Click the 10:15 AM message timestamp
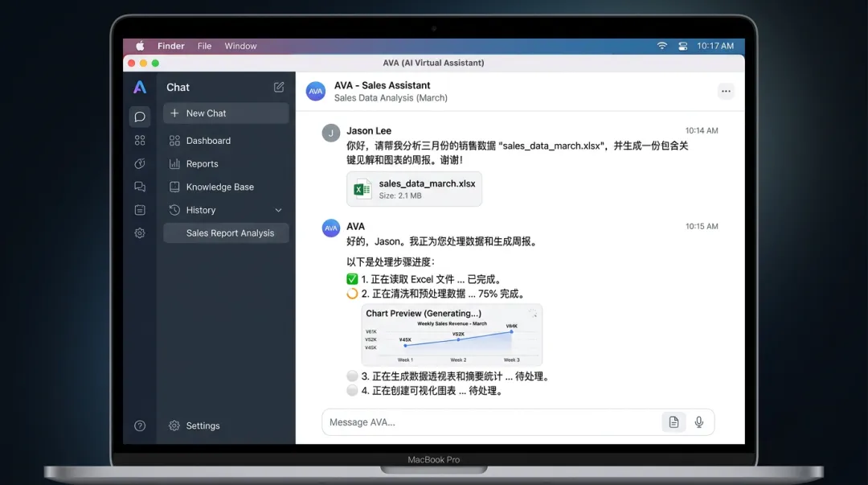868x485 pixels. coord(702,226)
